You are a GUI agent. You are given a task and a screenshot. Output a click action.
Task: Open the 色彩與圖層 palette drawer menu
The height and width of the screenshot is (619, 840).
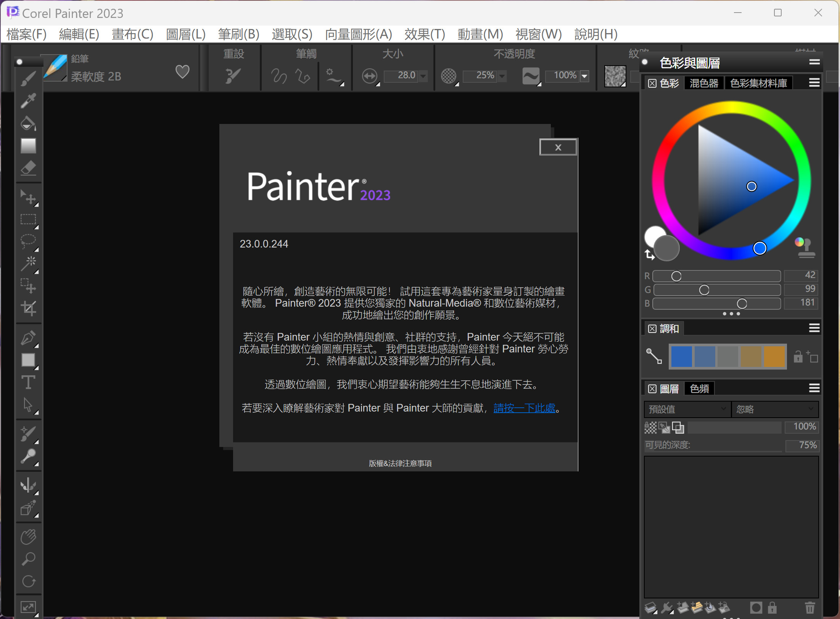[814, 62]
